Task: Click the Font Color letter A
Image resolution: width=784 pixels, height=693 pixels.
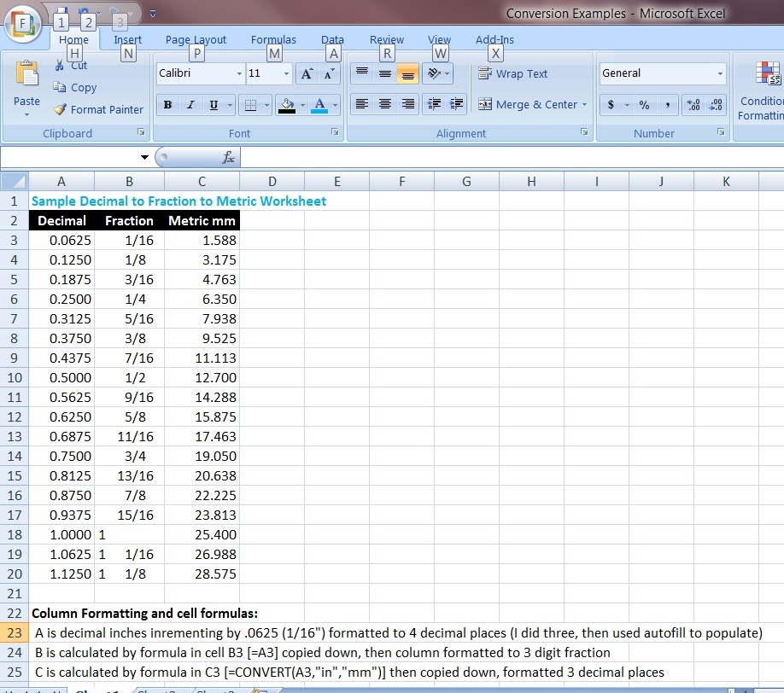Action: (319, 105)
